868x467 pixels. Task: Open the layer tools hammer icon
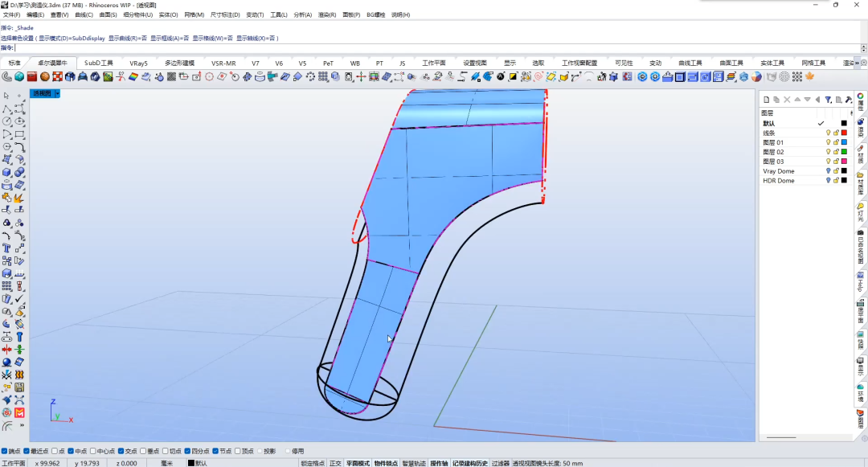[849, 100]
